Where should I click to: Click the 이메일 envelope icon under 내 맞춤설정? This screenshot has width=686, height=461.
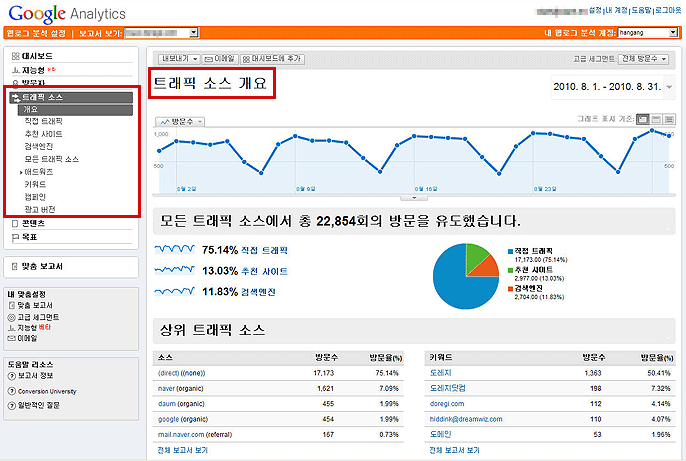11,338
